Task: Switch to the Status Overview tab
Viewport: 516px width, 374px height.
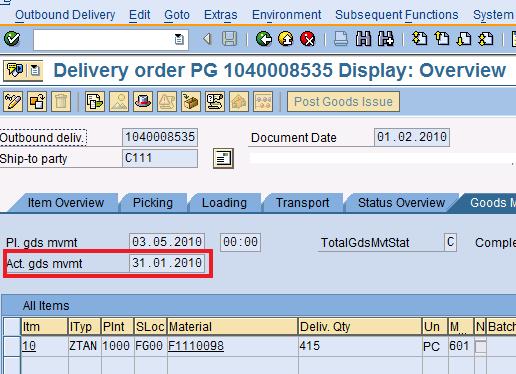Action: (x=401, y=203)
